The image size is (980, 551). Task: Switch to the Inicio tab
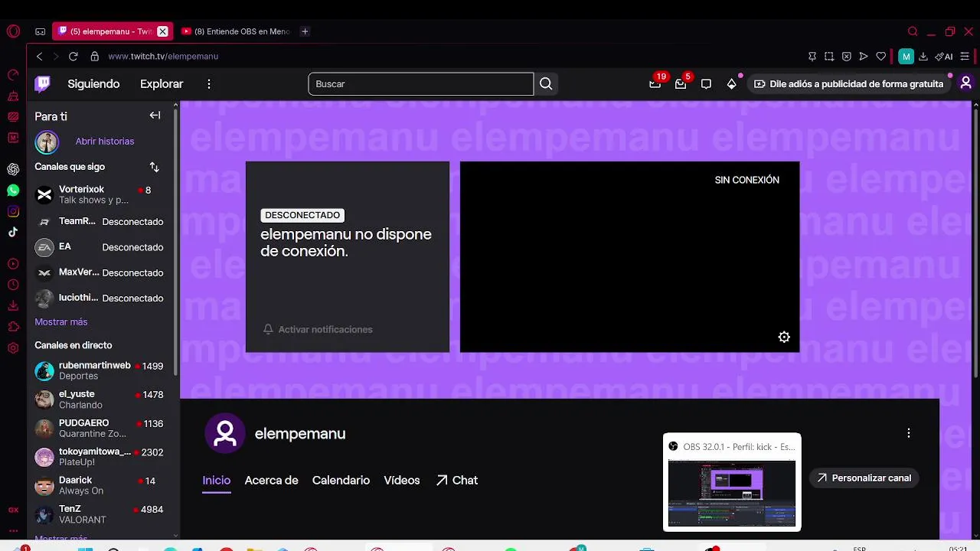tap(217, 481)
